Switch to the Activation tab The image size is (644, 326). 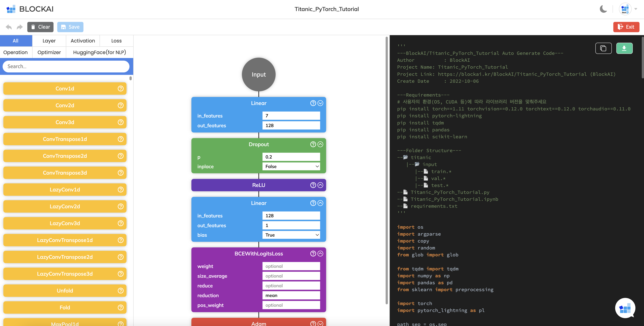(x=83, y=41)
